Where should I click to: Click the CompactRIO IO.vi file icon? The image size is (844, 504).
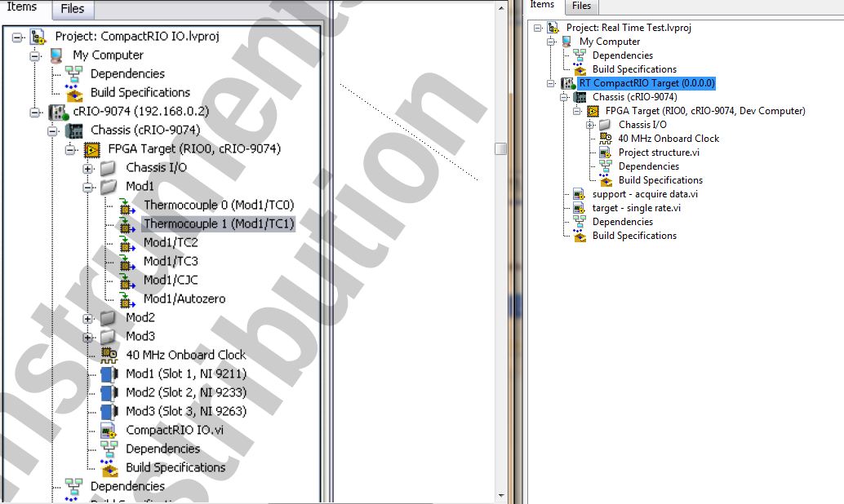(x=109, y=431)
